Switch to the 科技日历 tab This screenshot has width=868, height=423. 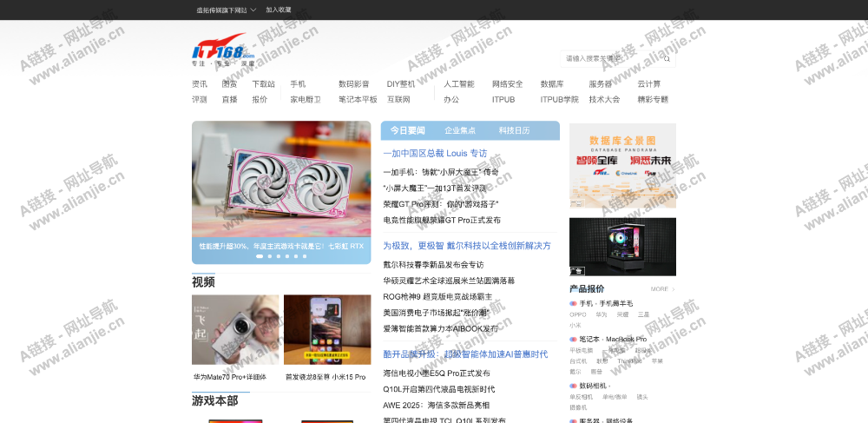(x=514, y=130)
